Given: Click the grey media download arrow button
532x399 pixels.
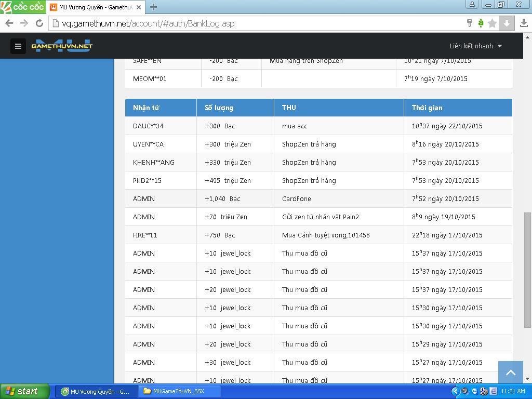Looking at the screenshot, I should tap(507, 23).
